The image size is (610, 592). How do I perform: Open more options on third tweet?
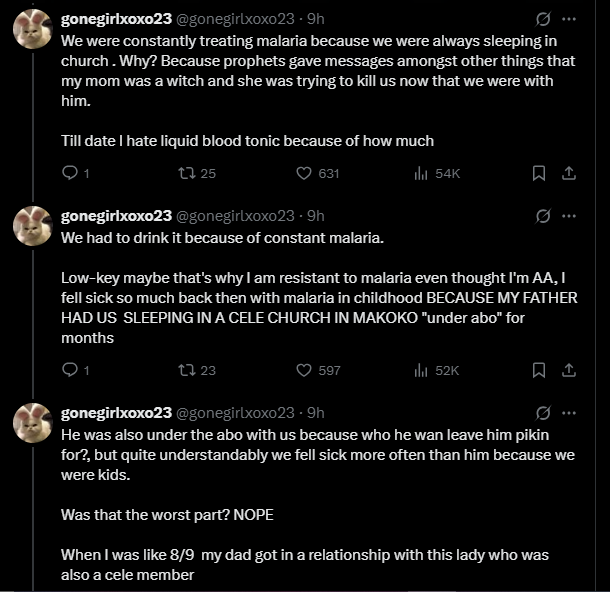569,413
